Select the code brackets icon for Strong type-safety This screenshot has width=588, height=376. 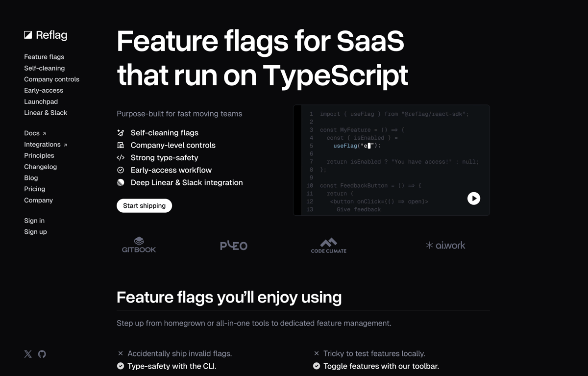(x=120, y=157)
